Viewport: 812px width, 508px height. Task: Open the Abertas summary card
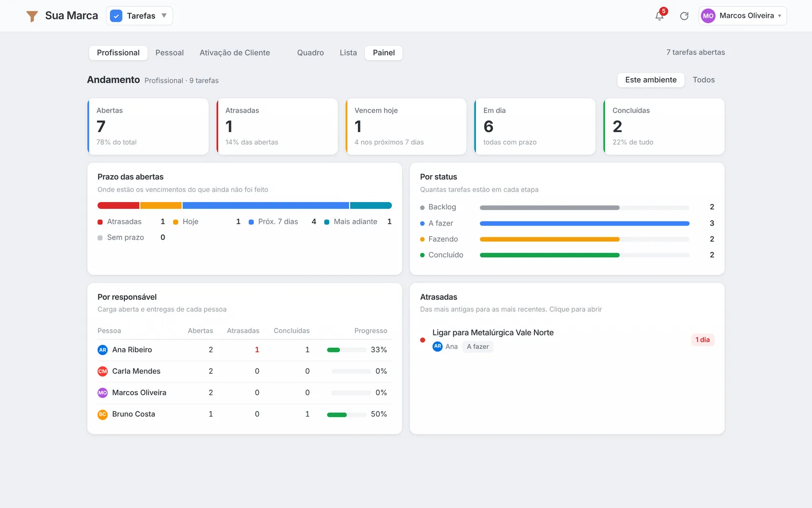(148, 126)
